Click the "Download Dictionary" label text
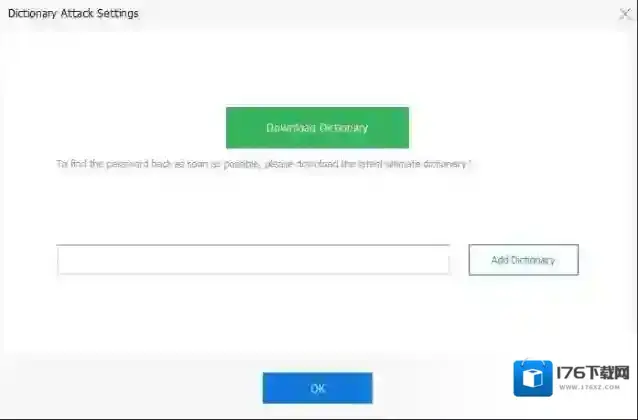The height and width of the screenshot is (420, 638). 317,128
